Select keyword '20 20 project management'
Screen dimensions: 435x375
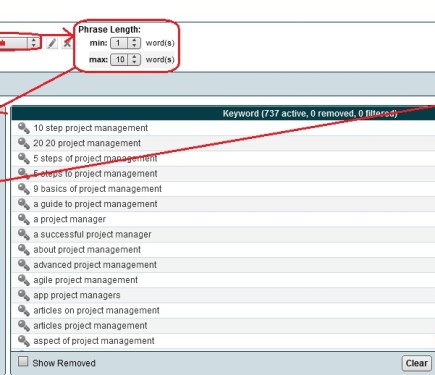point(87,143)
